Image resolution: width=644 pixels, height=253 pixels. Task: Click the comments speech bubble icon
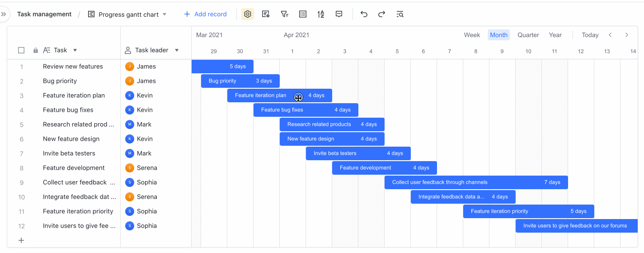pyautogui.click(x=339, y=14)
